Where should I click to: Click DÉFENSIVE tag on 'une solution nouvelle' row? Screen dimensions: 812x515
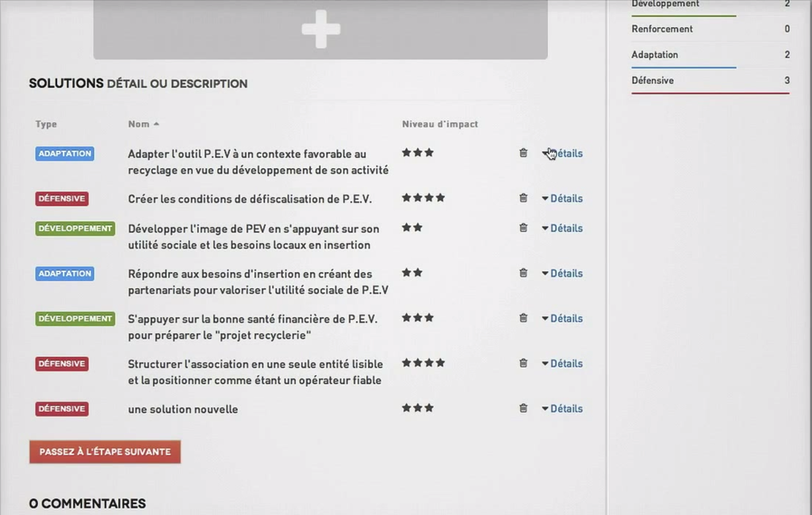tap(62, 409)
